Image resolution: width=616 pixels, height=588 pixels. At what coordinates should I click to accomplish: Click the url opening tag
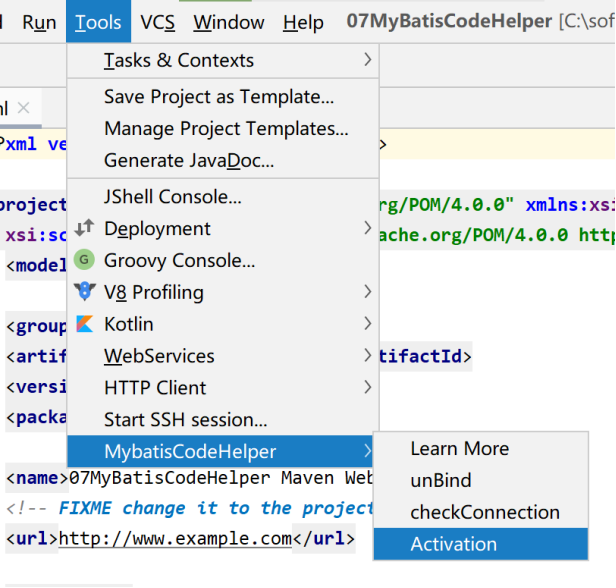32,538
